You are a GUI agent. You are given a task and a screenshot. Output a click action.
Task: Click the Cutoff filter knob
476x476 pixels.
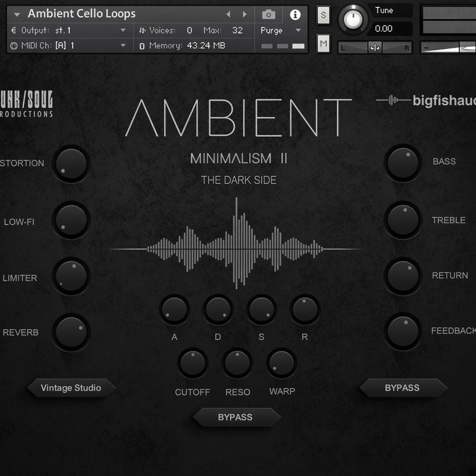coord(192,363)
